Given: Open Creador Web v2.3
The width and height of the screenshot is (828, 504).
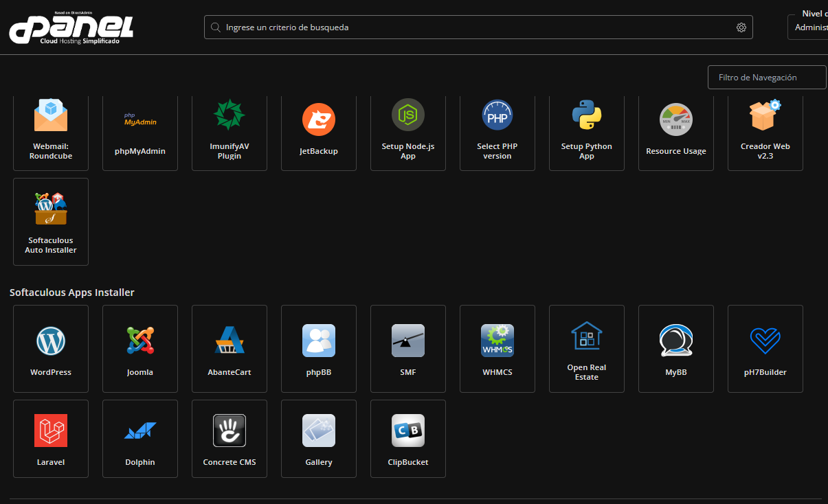Looking at the screenshot, I should [x=765, y=130].
